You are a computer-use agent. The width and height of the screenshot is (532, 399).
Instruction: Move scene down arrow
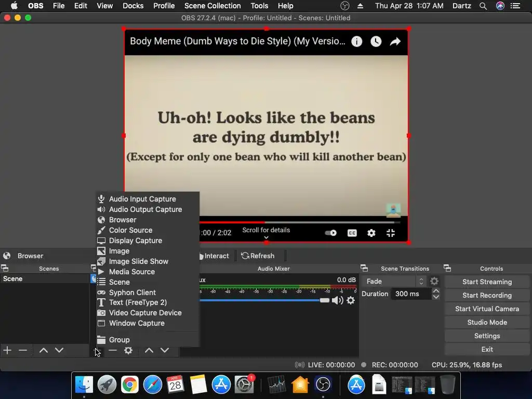point(59,350)
